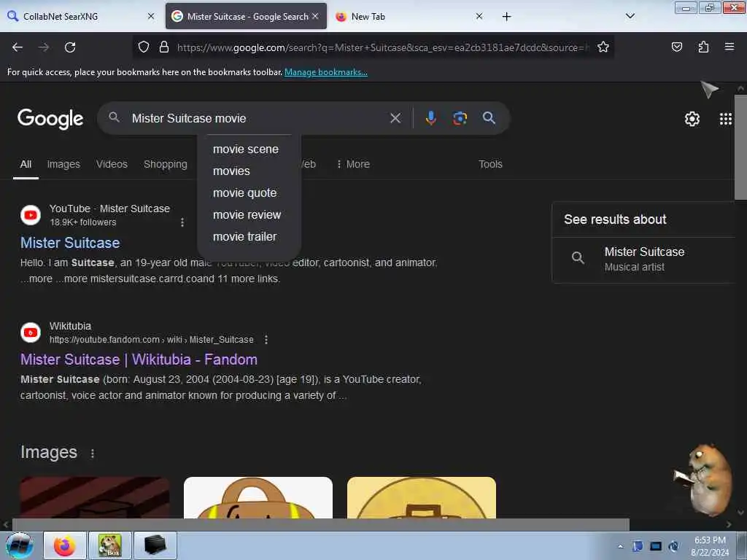This screenshot has width=747, height=560.
Task: Open Mister Suitcase Wikitubia Fandom result
Action: pyautogui.click(x=139, y=359)
